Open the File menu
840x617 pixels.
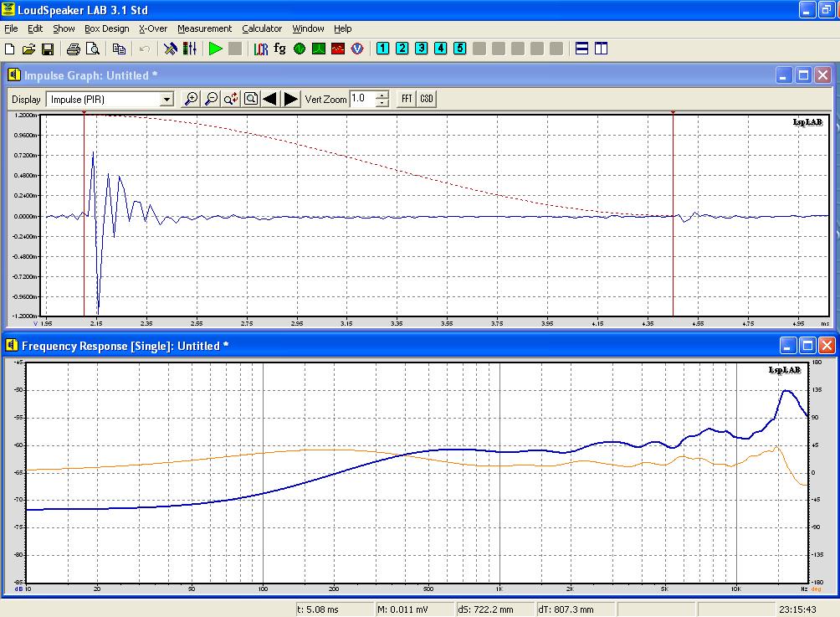click(11, 28)
